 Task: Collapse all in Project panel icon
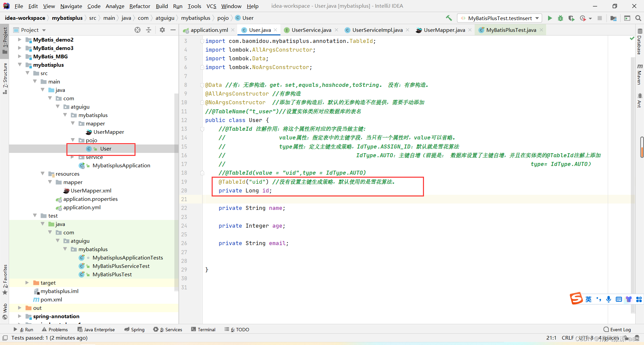149,30
